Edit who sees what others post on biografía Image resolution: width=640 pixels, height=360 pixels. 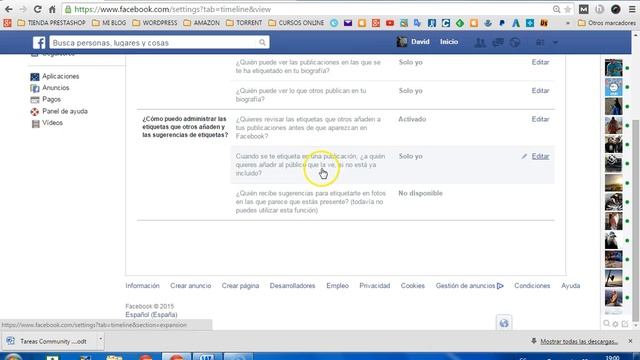pos(540,91)
